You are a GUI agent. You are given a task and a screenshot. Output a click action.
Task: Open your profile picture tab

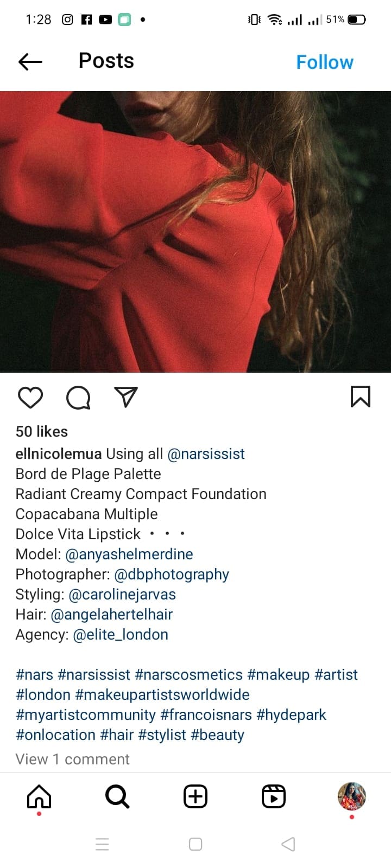(x=352, y=796)
